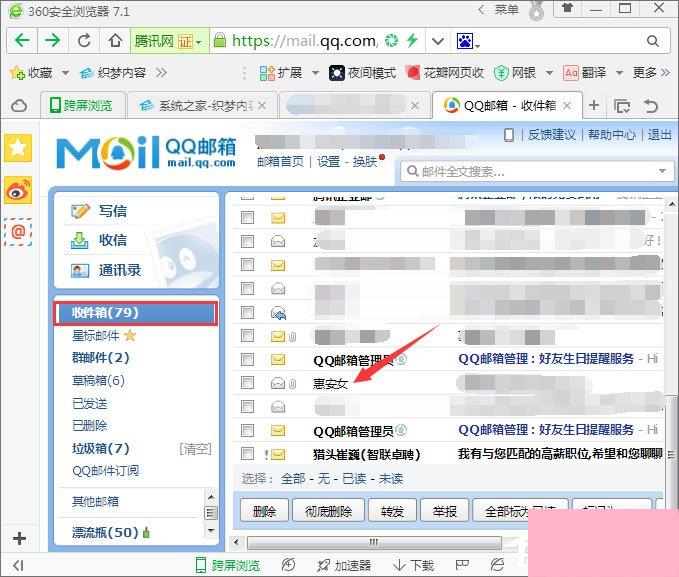Open the Weibo sidebar icon
679x577 pixels.
click(x=18, y=190)
